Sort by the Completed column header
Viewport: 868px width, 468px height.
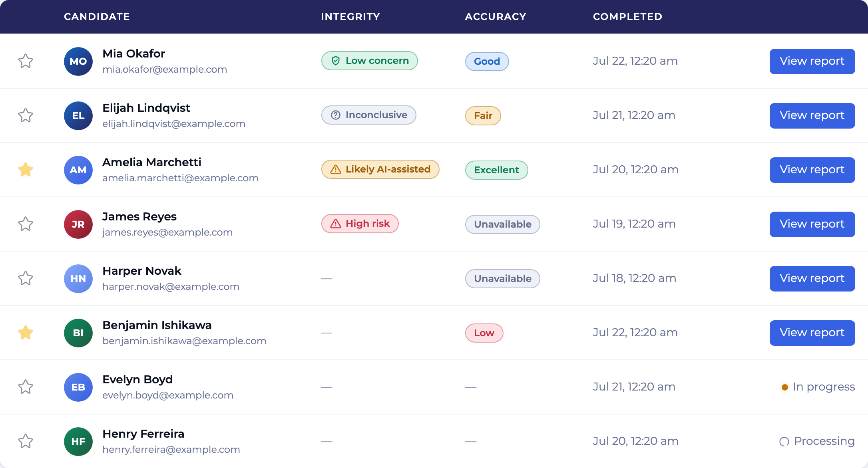coord(628,17)
